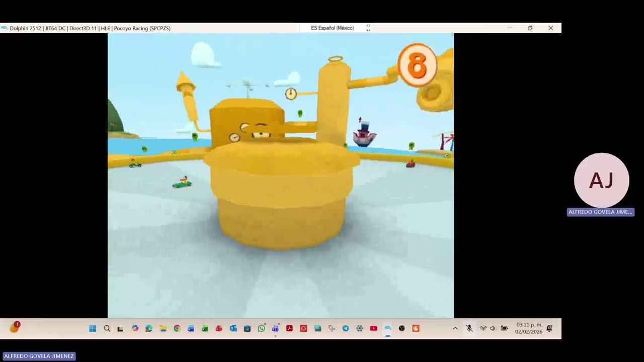Open Microsoft Teams from the taskbar
The width and height of the screenshot is (644, 362).
pyautogui.click(x=275, y=328)
